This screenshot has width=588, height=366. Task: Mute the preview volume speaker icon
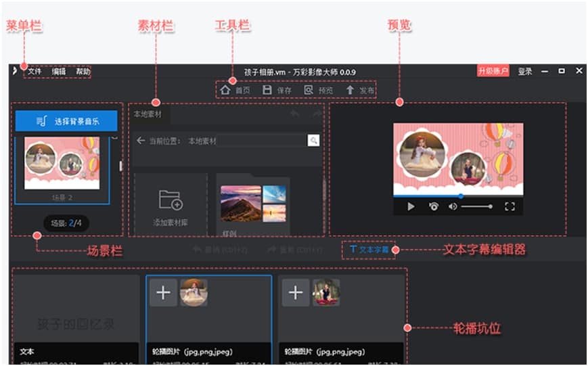(453, 206)
